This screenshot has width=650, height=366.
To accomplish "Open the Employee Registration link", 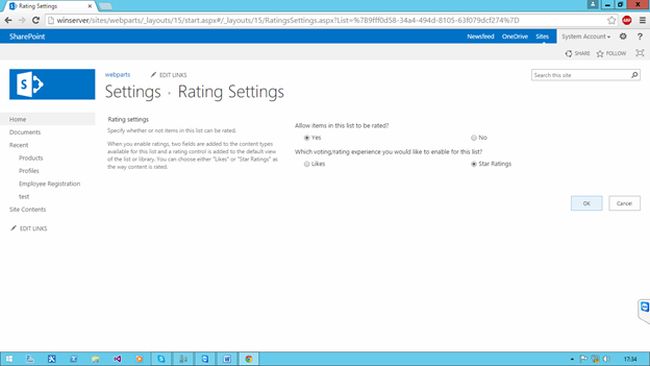I will 49,184.
